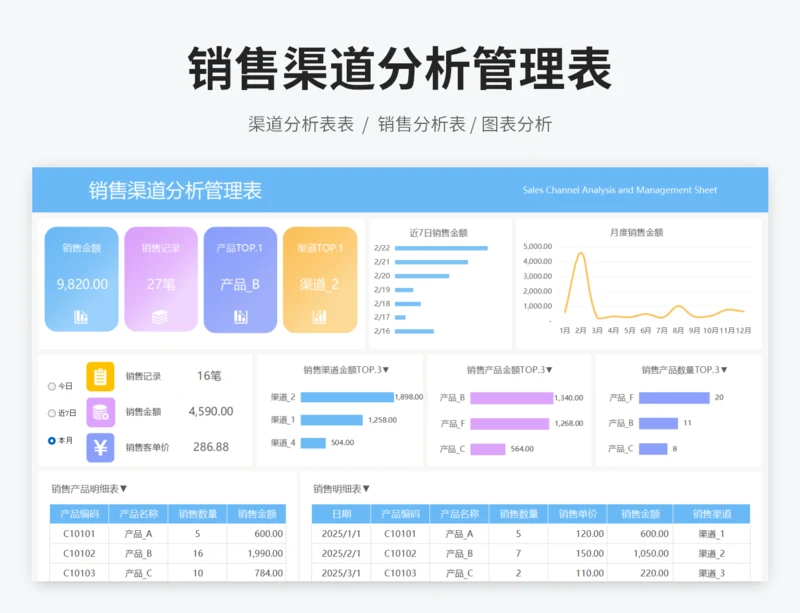Click the 销售单价 column header
Screen dimensions: 800x613
coord(578,514)
